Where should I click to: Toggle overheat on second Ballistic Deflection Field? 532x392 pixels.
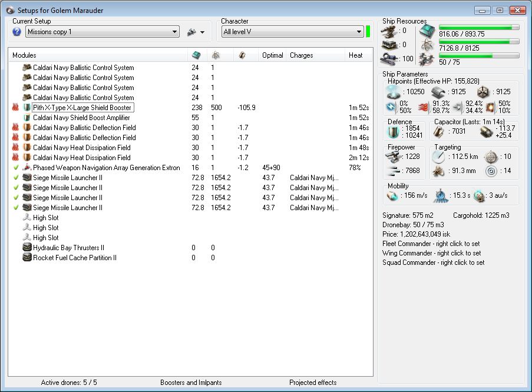[x=15, y=138]
